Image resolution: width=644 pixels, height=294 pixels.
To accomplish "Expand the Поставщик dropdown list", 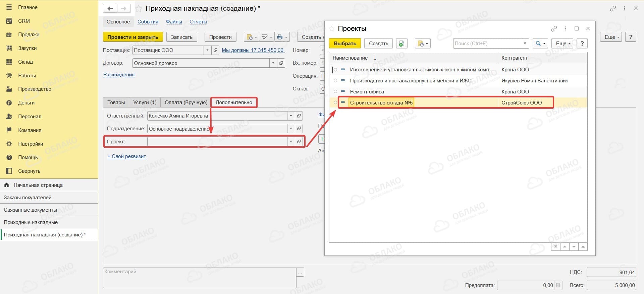I will pyautogui.click(x=207, y=50).
